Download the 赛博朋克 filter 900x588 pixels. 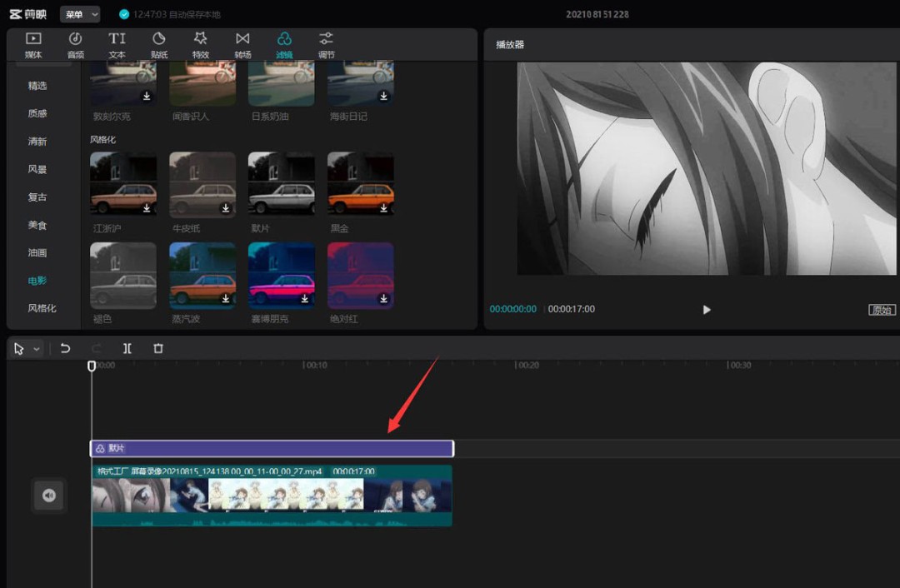(305, 298)
